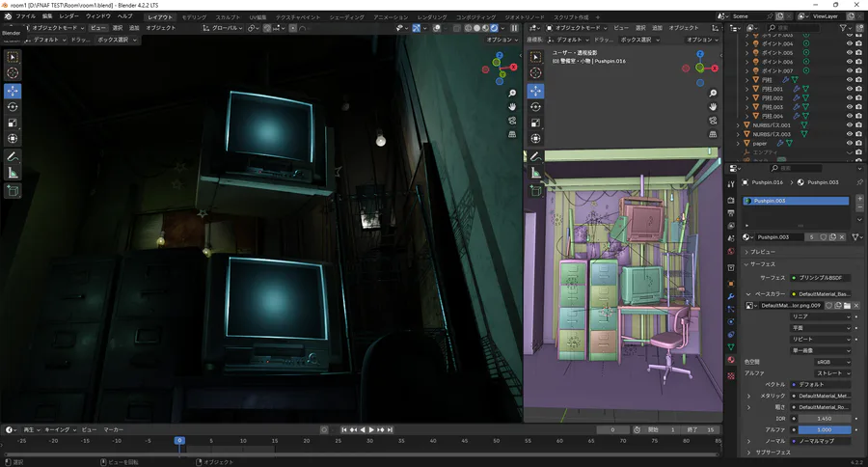
Task: Open the レンダー menu
Action: coord(68,16)
